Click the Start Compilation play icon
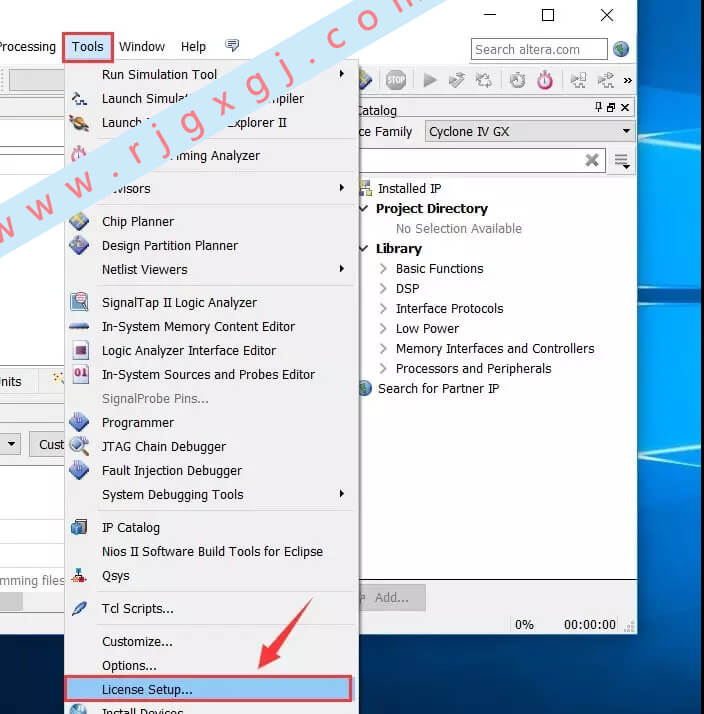704x714 pixels. click(x=429, y=80)
